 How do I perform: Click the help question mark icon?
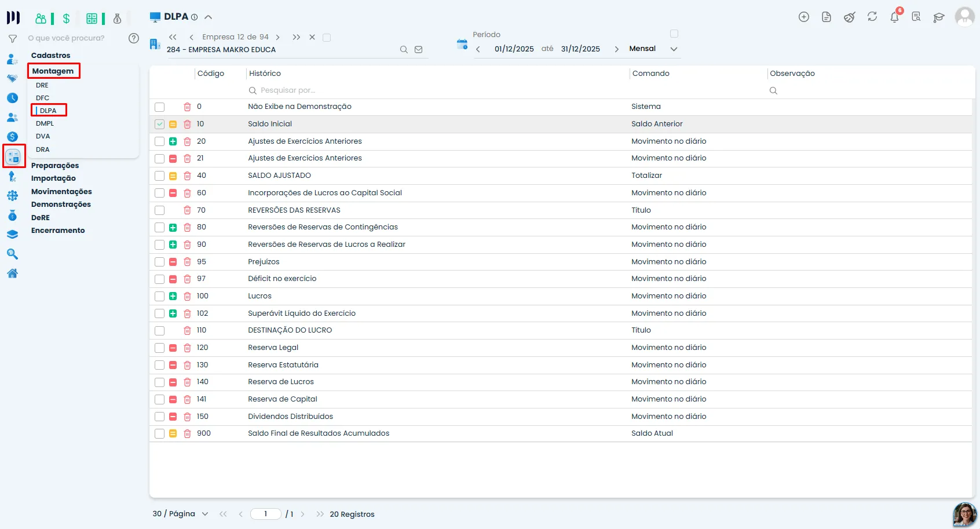pos(134,38)
